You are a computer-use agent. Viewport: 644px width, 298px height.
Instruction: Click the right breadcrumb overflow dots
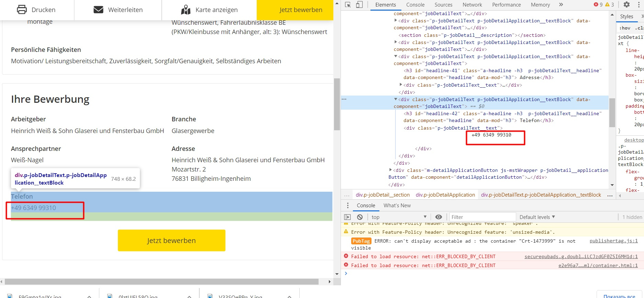[x=610, y=195]
